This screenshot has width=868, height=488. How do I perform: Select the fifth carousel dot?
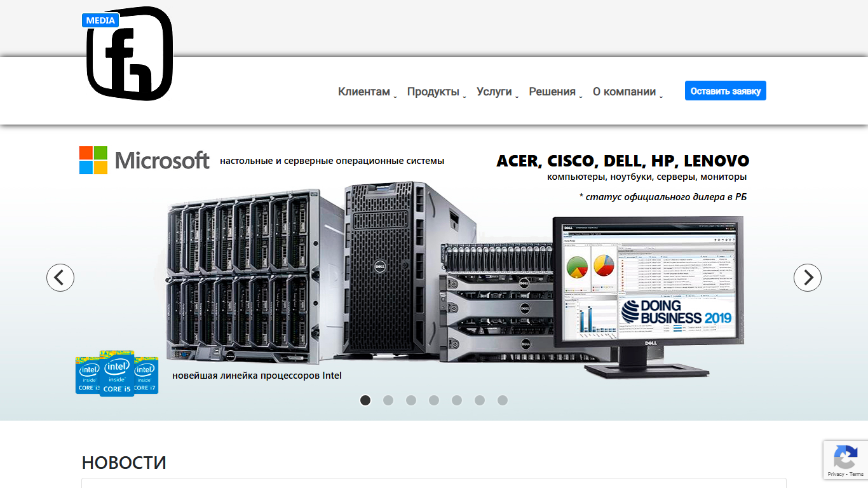coord(457,400)
